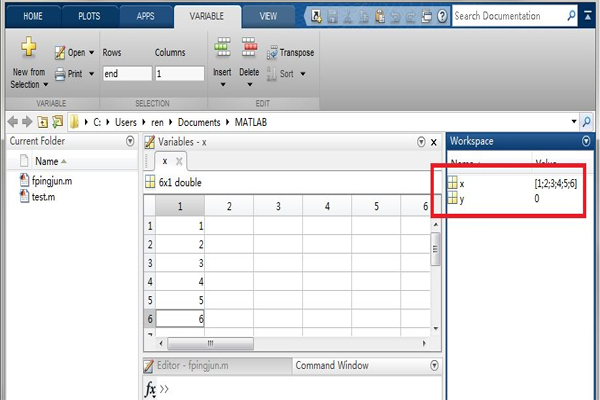
Task: Close the x variable tab
Action: [x=179, y=162]
